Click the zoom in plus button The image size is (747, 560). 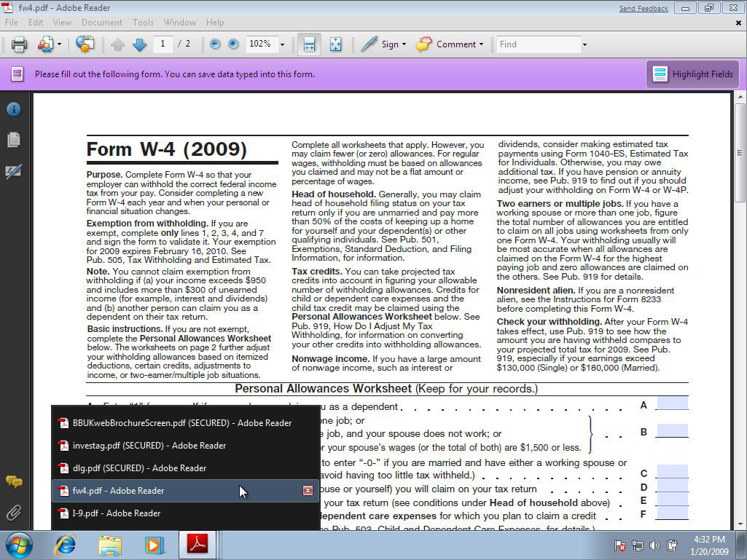(x=233, y=44)
